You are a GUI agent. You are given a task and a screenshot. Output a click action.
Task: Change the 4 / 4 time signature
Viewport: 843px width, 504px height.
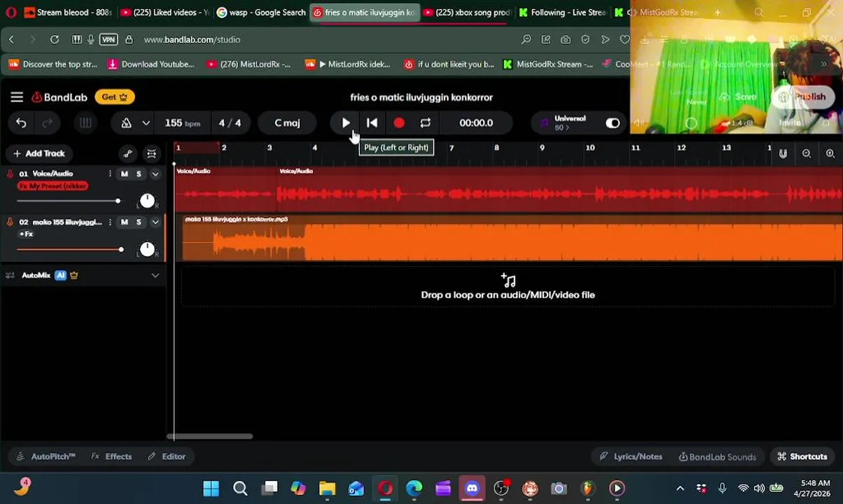230,123
